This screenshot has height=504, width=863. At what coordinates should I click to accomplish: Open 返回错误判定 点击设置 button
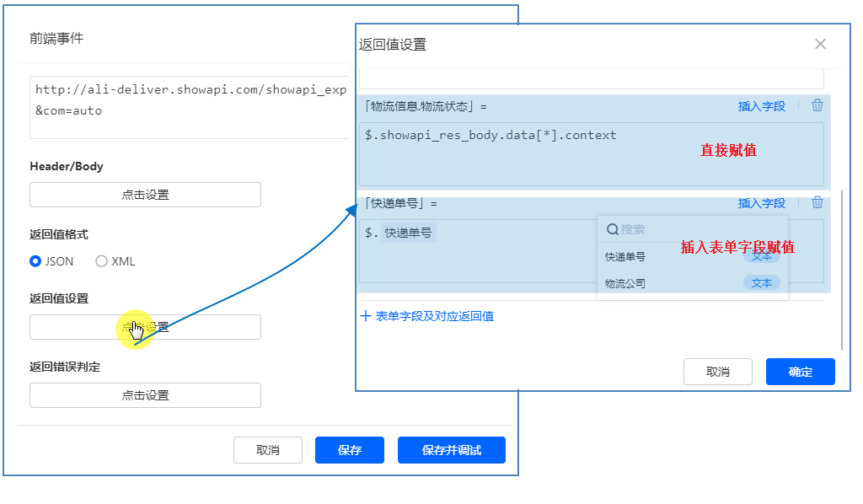[x=145, y=395]
